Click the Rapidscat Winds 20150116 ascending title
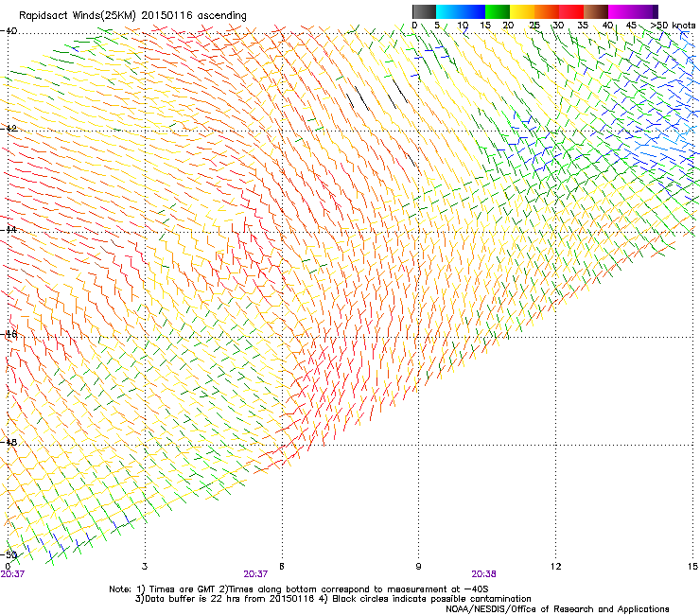This screenshot has width=700, height=615. click(132, 16)
